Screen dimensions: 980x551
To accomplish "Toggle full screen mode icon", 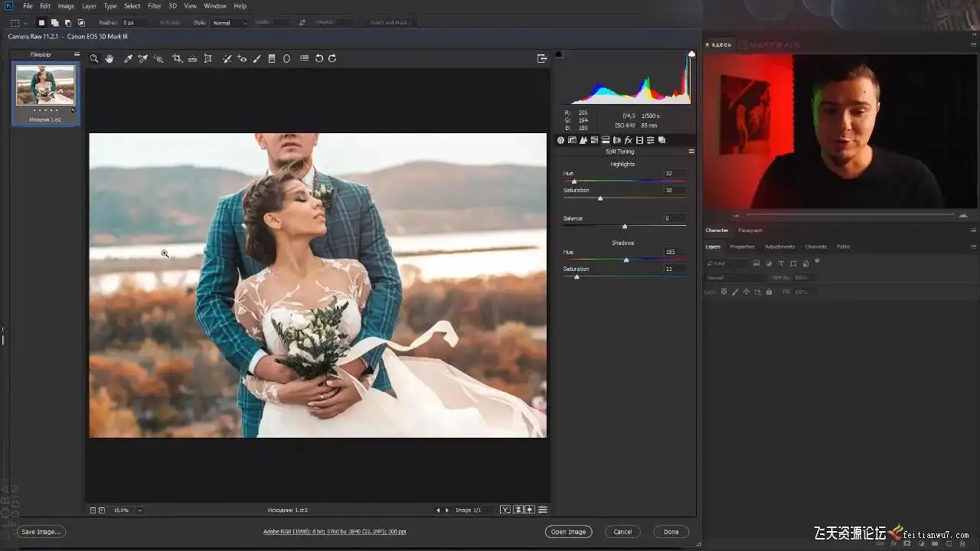I will [x=542, y=58].
